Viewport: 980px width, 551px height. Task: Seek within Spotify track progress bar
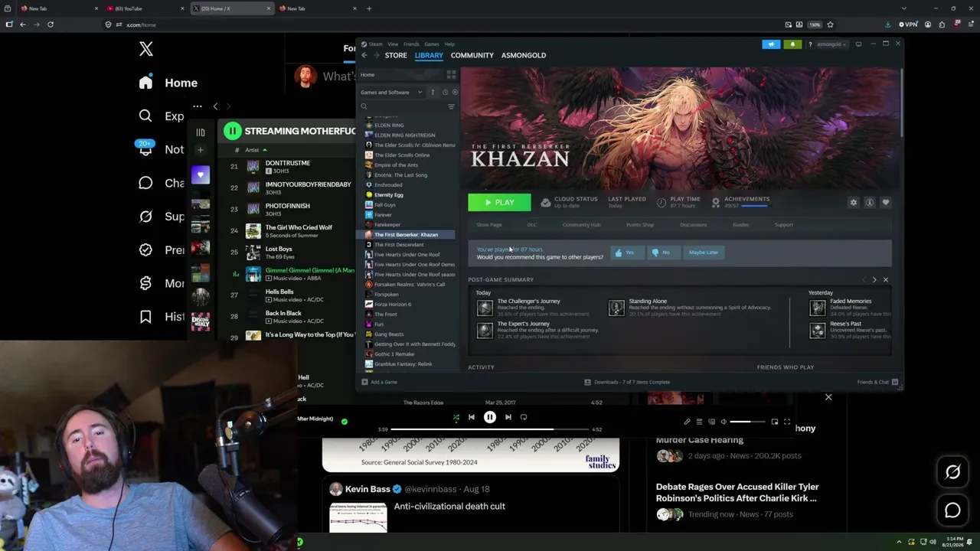pos(490,429)
